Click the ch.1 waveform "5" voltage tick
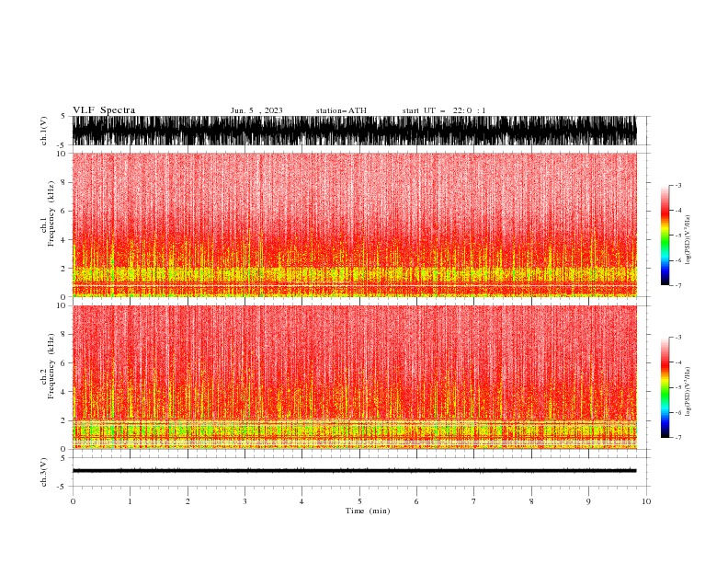 tap(63, 116)
